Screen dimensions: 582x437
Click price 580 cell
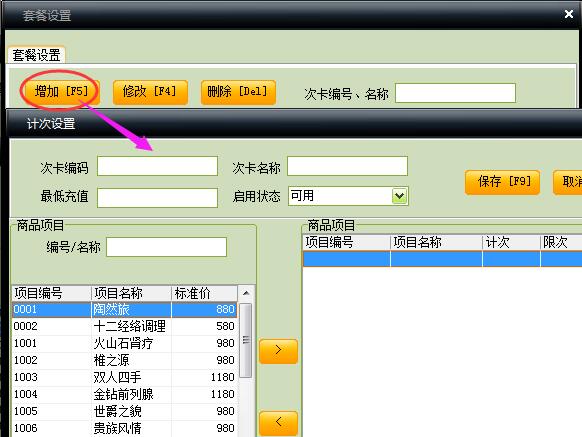click(x=204, y=326)
